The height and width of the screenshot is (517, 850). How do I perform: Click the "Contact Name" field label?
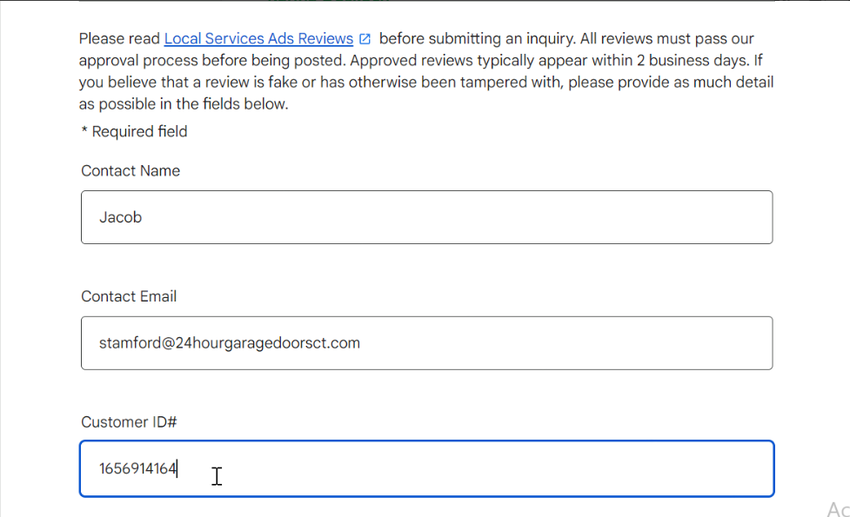pyautogui.click(x=130, y=171)
